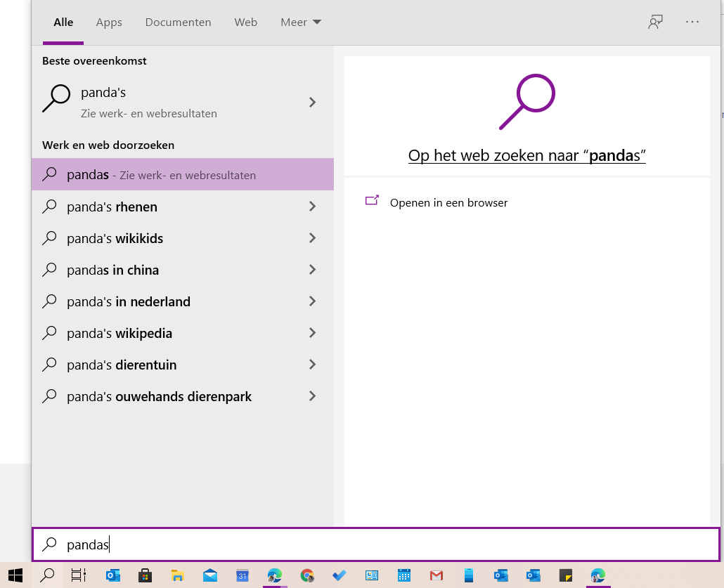Open the Windows Start menu
This screenshot has height=588, width=724.
tap(15, 575)
